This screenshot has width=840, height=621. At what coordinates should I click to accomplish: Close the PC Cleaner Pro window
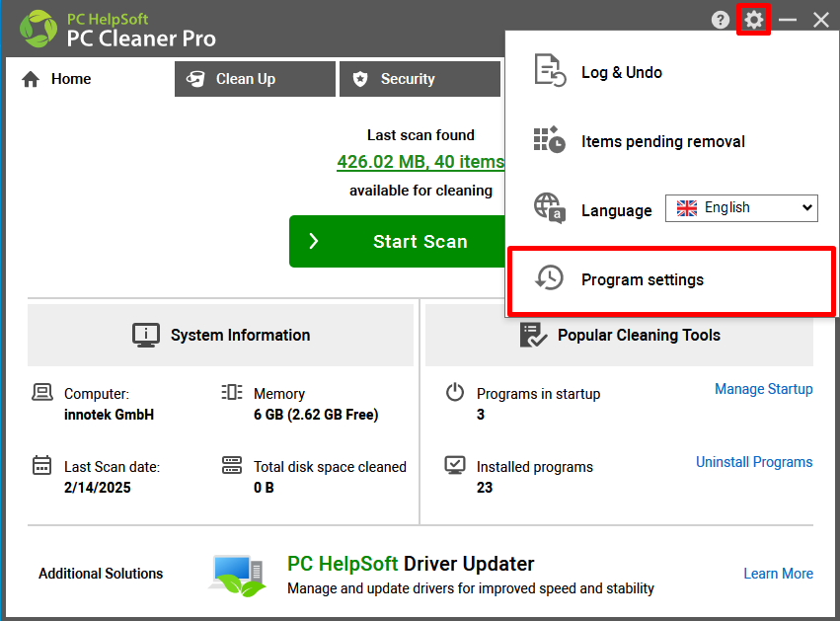click(820, 21)
